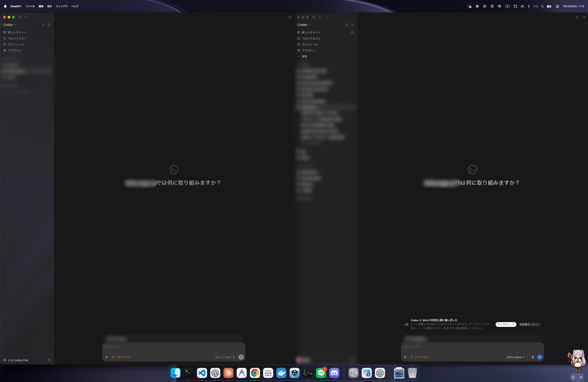Open the ヘルプ menu in the menu bar
This screenshot has height=382, width=588.
[75, 6]
